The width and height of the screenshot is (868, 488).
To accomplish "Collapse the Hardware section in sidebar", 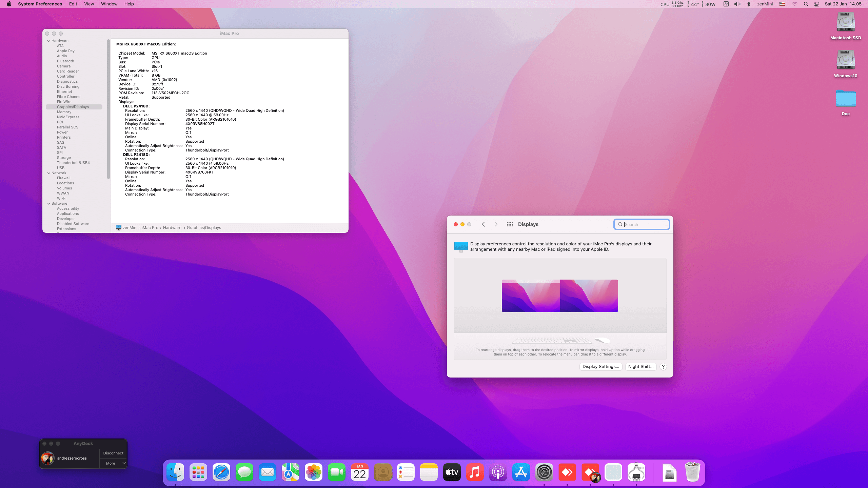I will (49, 41).
